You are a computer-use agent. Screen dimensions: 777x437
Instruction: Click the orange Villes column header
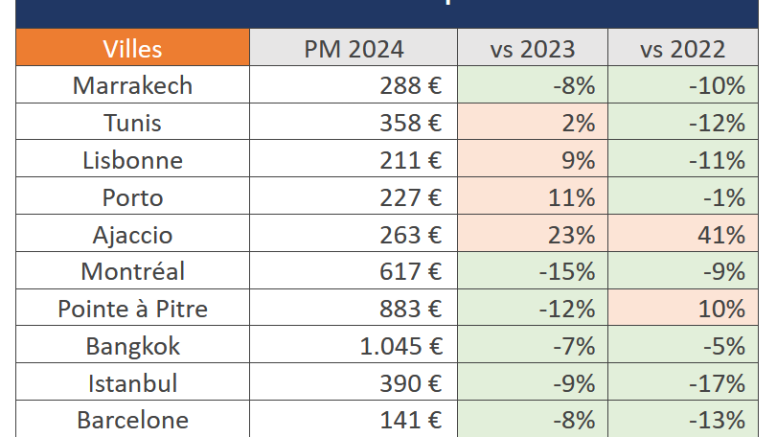click(x=132, y=49)
